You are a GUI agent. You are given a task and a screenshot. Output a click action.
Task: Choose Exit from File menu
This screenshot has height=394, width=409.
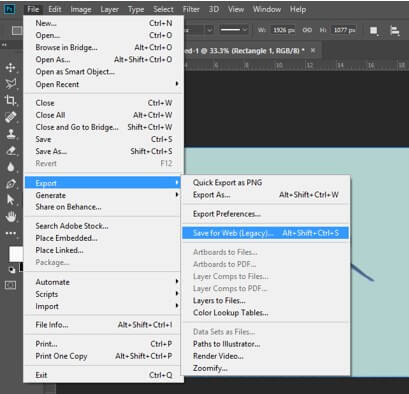[104, 375]
